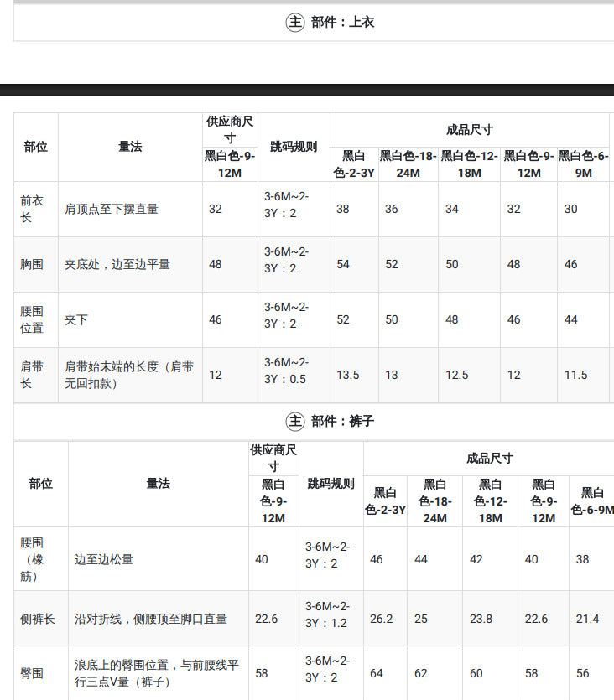The height and width of the screenshot is (700, 614).
Task: Select the 黑白色-18-24M column header in the 上衣 table
Action: coord(408,164)
